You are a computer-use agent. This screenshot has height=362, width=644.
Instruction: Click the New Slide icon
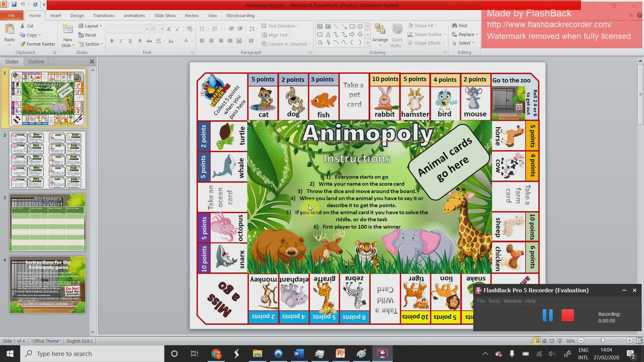tap(67, 32)
